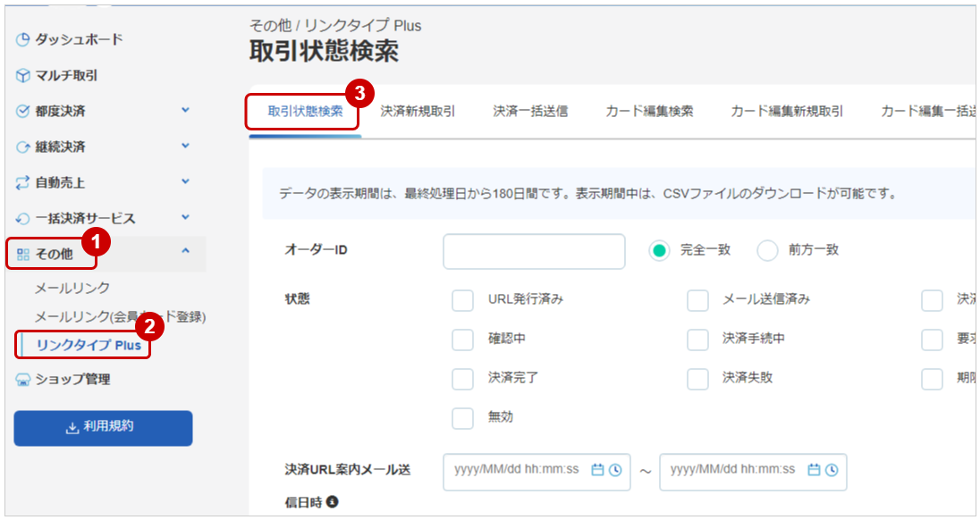Click the download icon on 利用規約 button

pos(72,428)
